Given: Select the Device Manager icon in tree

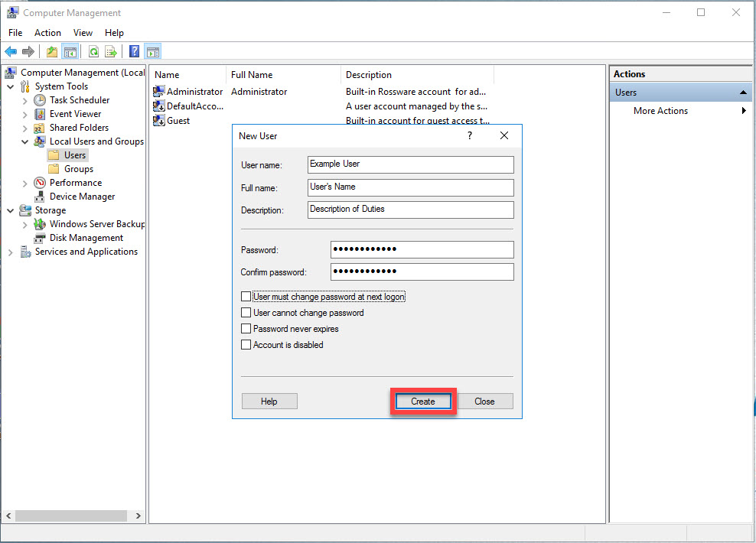Looking at the screenshot, I should tap(40, 197).
